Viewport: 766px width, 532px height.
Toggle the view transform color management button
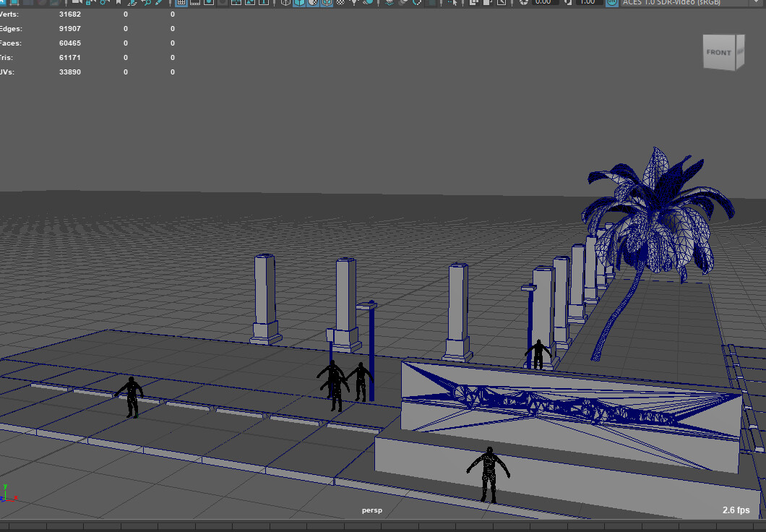(x=612, y=2)
